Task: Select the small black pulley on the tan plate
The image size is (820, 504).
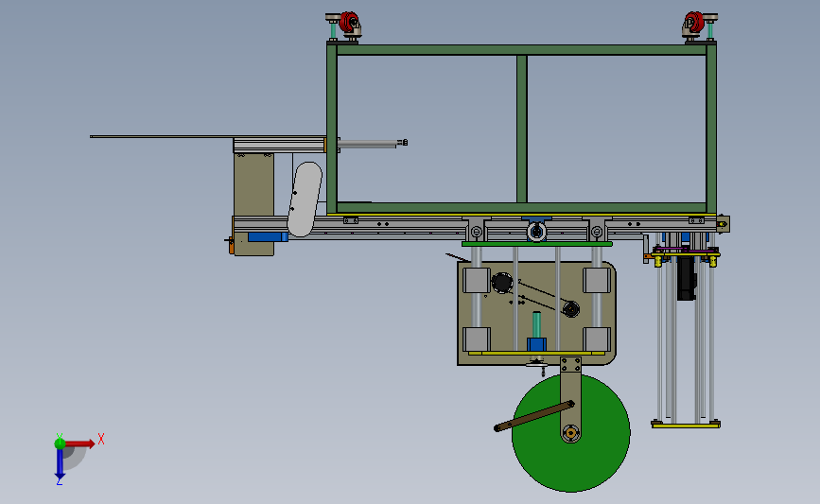Action: pos(570,309)
